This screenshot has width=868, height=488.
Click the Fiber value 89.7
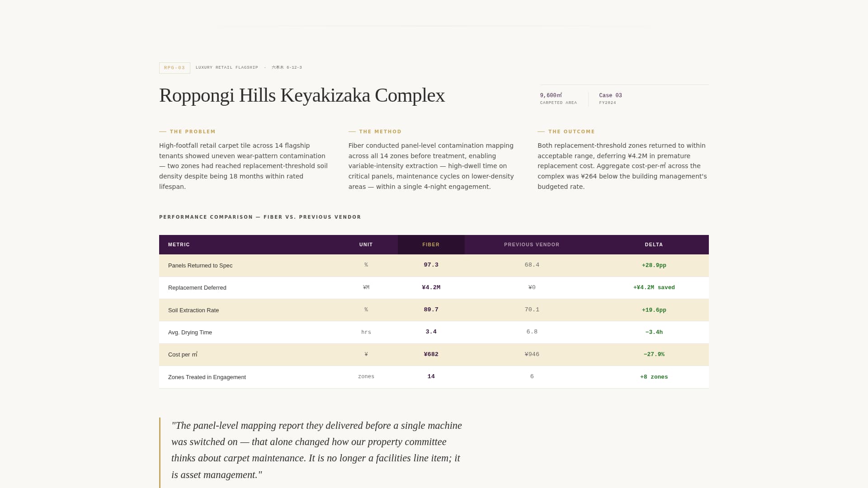[431, 310]
